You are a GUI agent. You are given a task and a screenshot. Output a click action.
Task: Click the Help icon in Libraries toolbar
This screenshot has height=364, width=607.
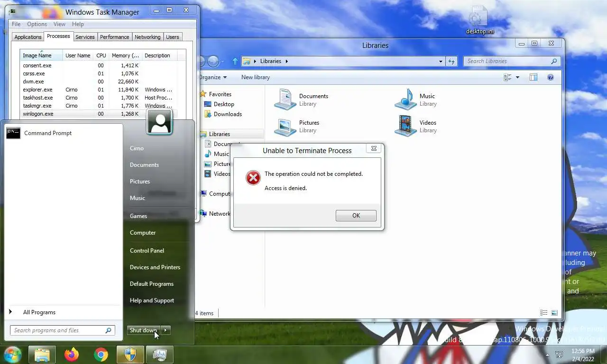coord(551,77)
